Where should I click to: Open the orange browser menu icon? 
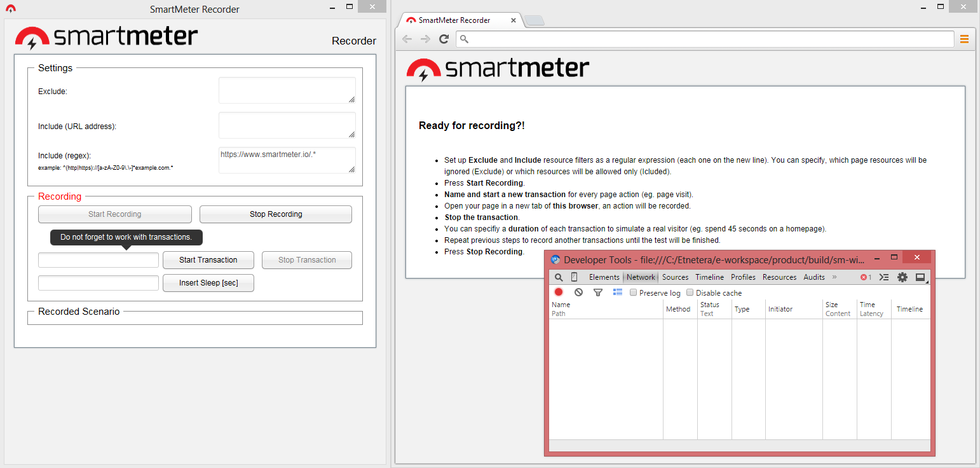[964, 39]
